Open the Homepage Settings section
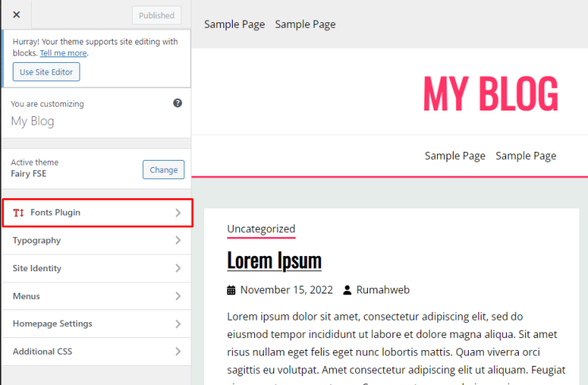Image resolution: width=588 pixels, height=385 pixels. point(96,324)
